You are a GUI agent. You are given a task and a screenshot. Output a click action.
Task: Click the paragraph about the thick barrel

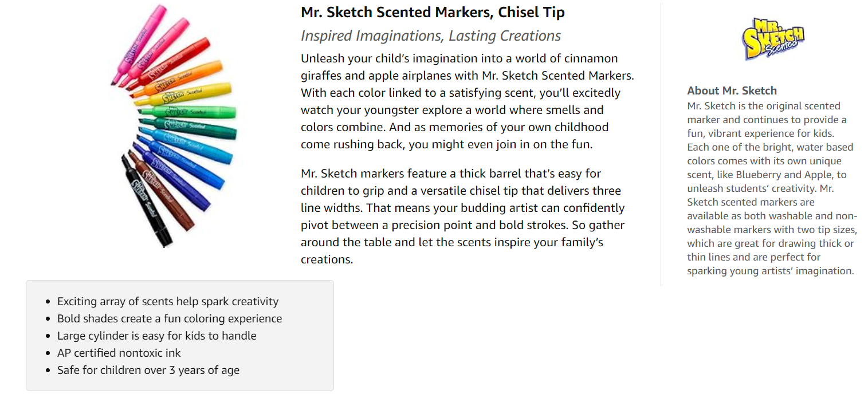pyautogui.click(x=462, y=216)
